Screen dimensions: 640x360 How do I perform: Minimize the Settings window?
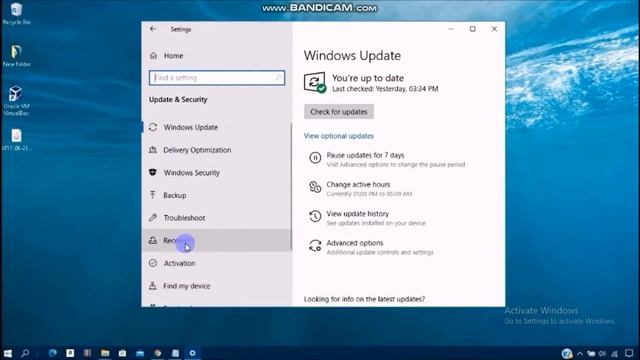(x=451, y=29)
